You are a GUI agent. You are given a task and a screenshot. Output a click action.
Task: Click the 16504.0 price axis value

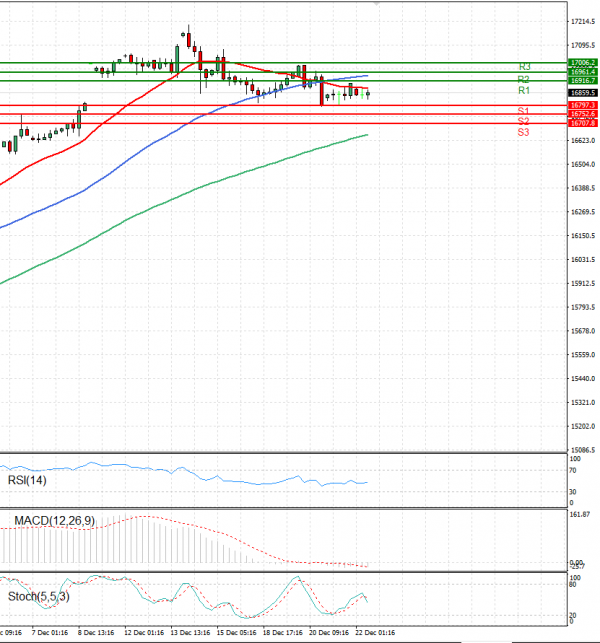(x=583, y=164)
